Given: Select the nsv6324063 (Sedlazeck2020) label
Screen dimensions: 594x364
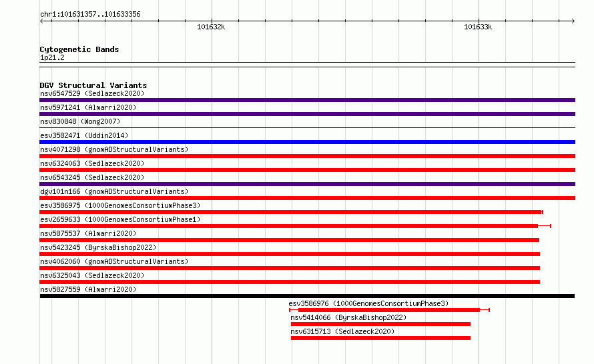Looking at the screenshot, I should 92,163.
